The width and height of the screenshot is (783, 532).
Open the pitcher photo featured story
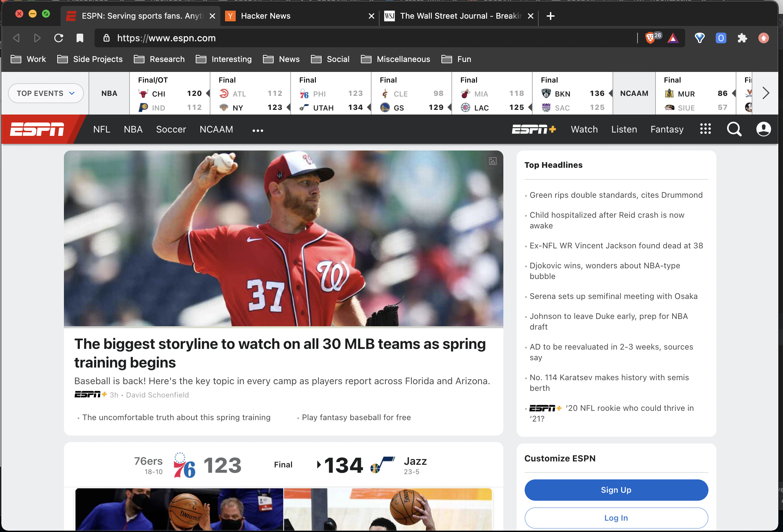pos(283,239)
